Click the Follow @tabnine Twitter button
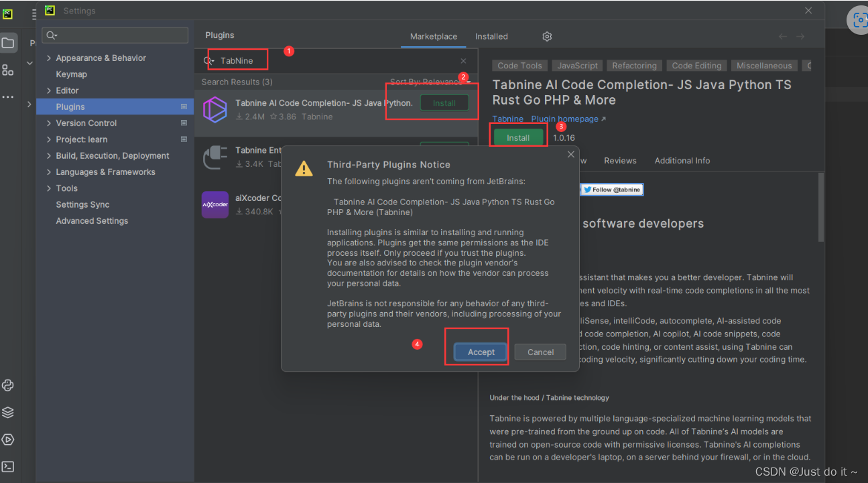Viewport: 868px width, 483px height. (x=611, y=190)
